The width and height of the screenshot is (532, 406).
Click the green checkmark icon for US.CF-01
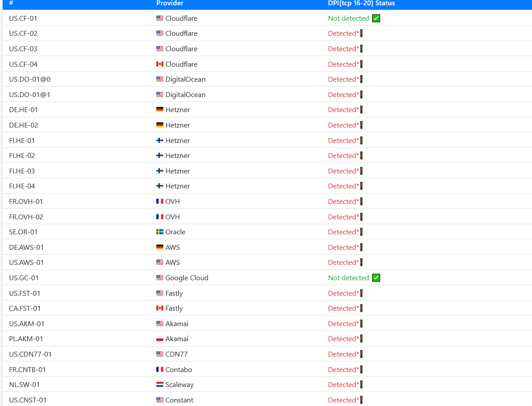(x=376, y=19)
